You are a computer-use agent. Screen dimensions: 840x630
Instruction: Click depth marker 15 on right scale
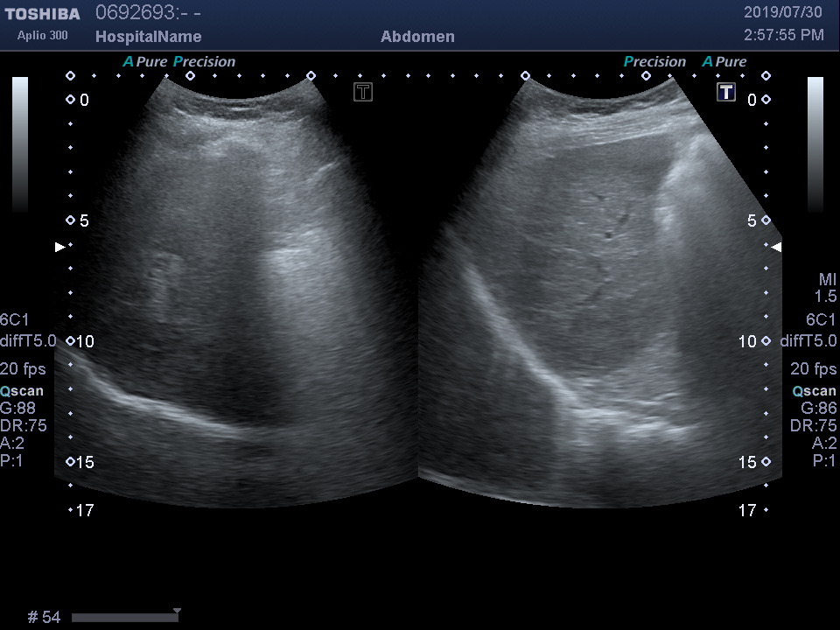pyautogui.click(x=747, y=462)
